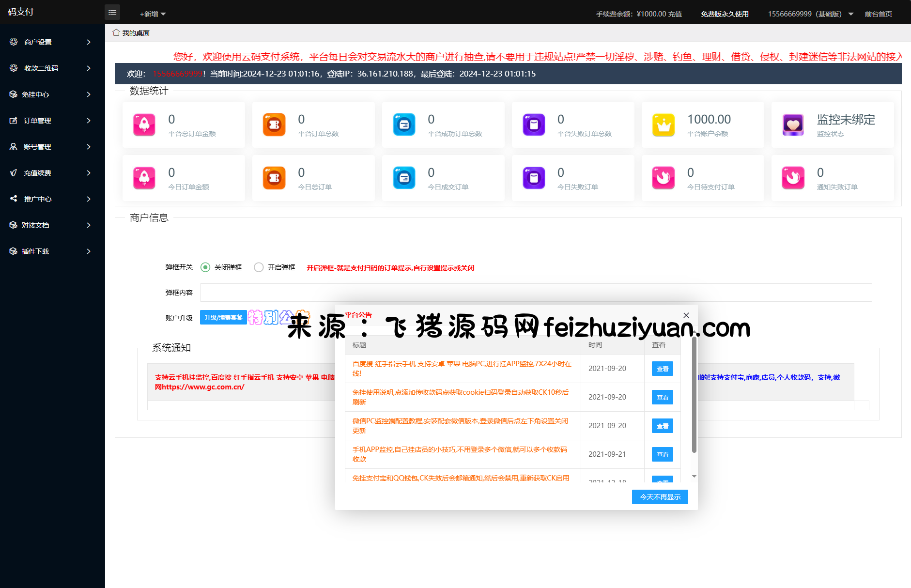Click the 弹框内容 text input field
This screenshot has height=588, width=911.
[x=536, y=293]
